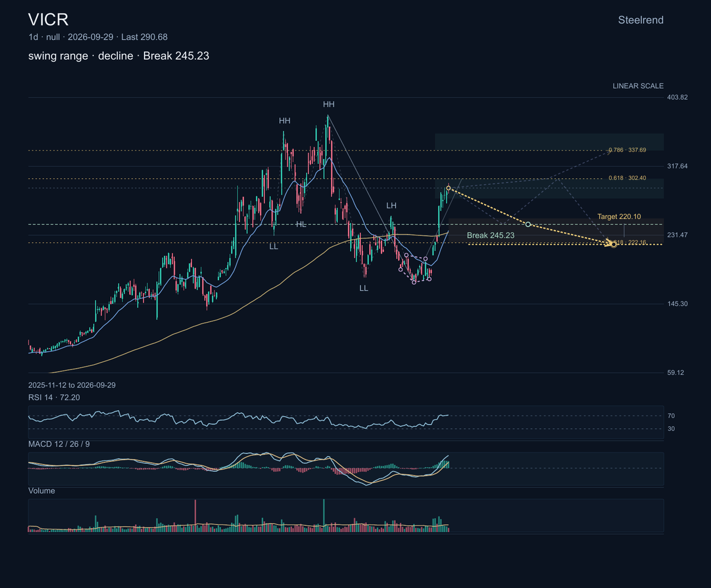Click the 'MACD 12 / 26 / 9' indicator title
Screen dimensions: 711x588
(x=59, y=444)
